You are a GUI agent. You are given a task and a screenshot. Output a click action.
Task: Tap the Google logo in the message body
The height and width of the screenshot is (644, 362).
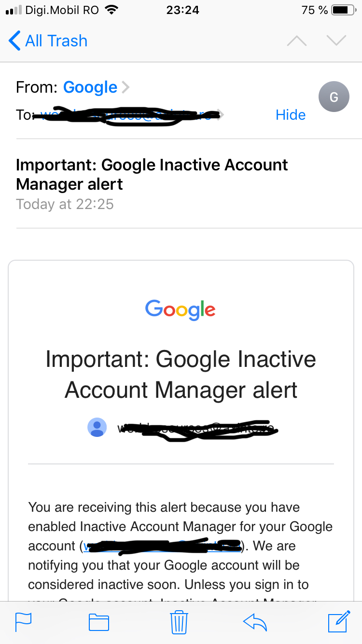(180, 310)
